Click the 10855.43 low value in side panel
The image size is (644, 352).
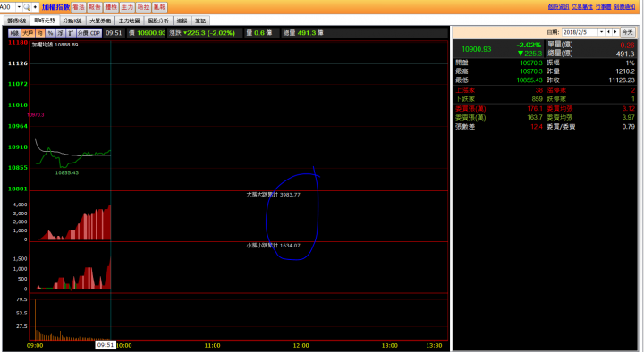point(530,80)
